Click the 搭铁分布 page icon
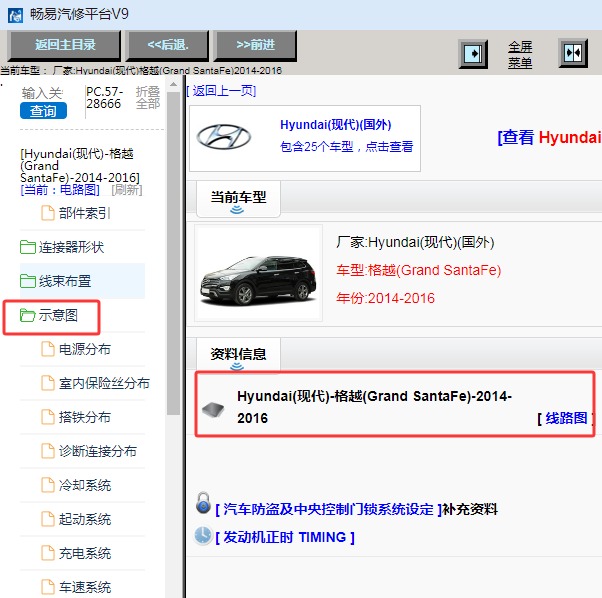The image size is (602, 598). (48, 417)
